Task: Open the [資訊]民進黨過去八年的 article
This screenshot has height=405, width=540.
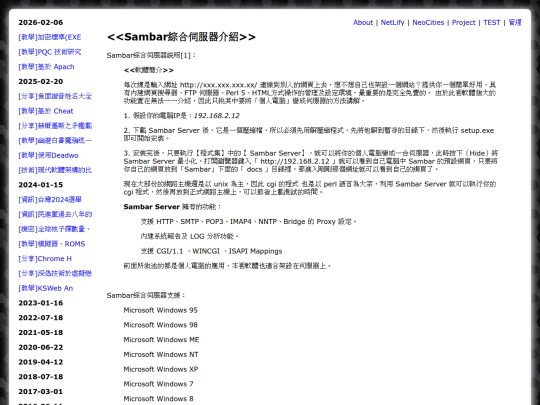Action: [x=55, y=215]
